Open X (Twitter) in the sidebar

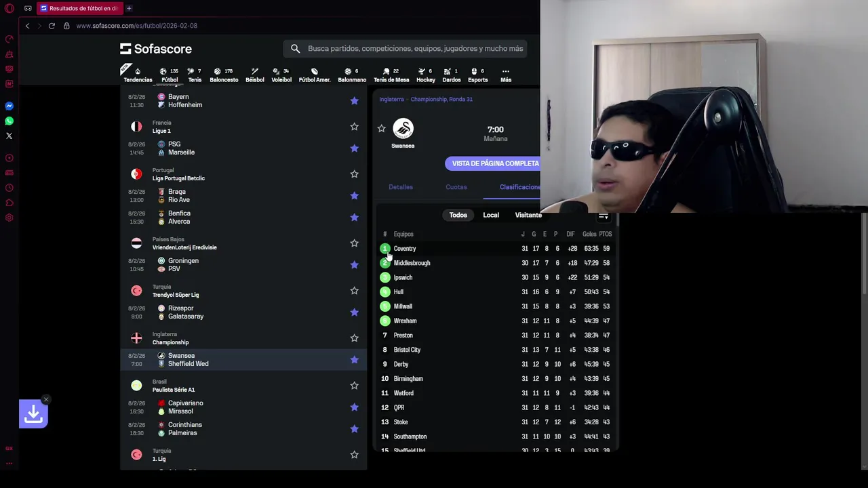(x=9, y=136)
